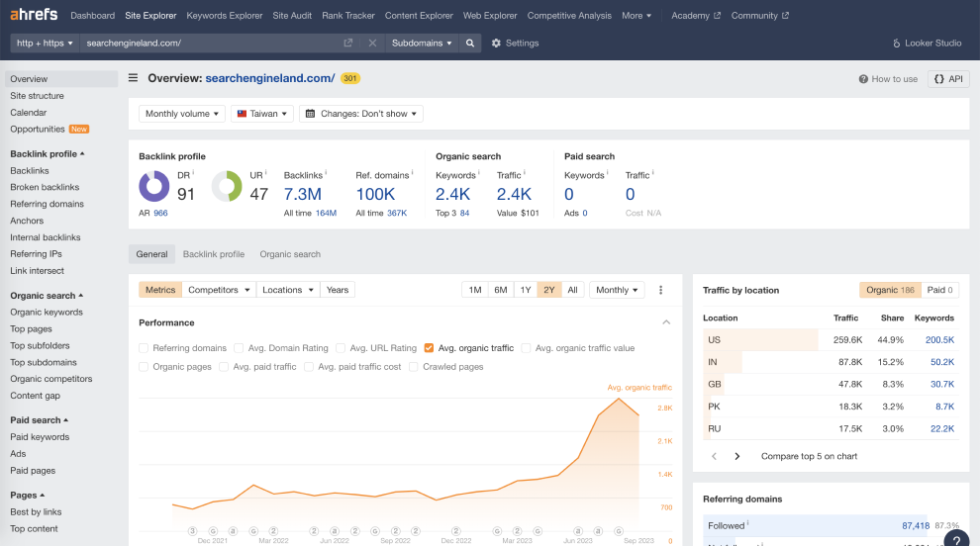Open Community external link
Image resolution: width=980 pixels, height=546 pixels.
pos(760,15)
